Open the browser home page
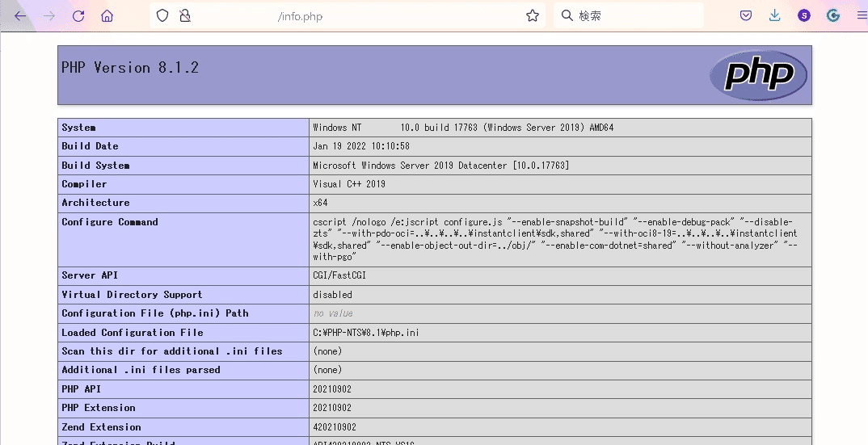Image resolution: width=868 pixels, height=445 pixels. pos(107,16)
